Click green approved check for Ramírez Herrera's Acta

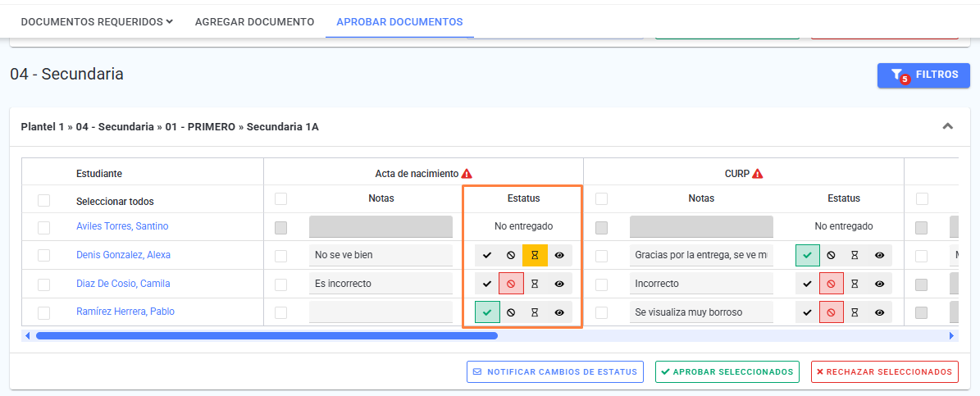(487, 312)
